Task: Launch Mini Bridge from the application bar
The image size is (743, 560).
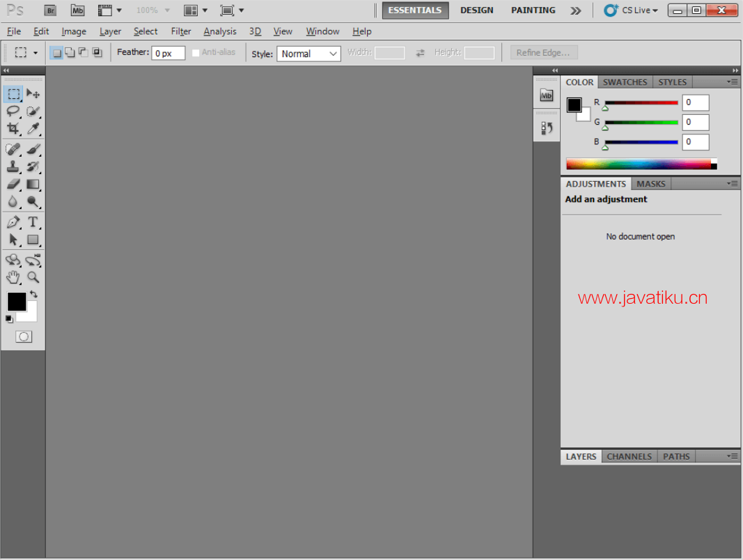Action: coord(77,10)
